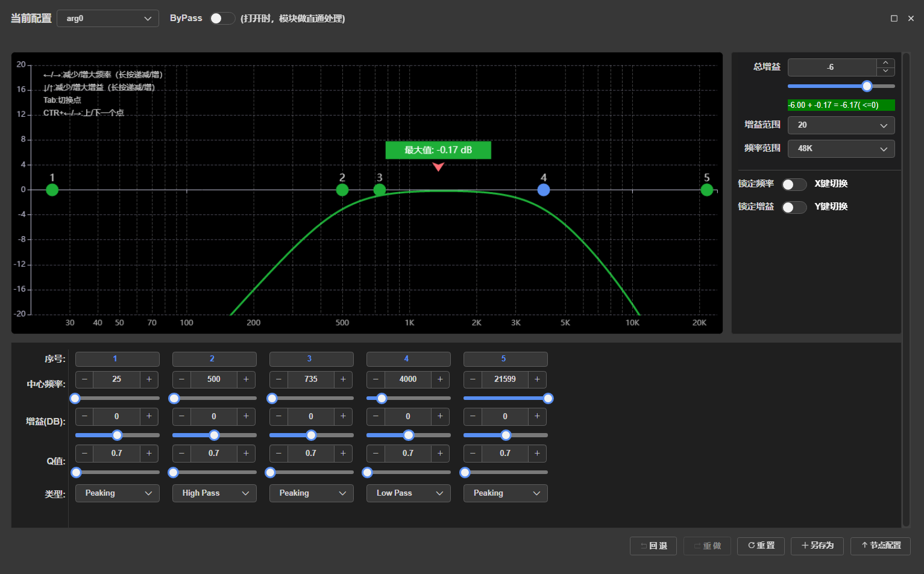Open the 增益范围 dropdown showing 20
Viewport: 924px width, 574px height.
tap(841, 125)
